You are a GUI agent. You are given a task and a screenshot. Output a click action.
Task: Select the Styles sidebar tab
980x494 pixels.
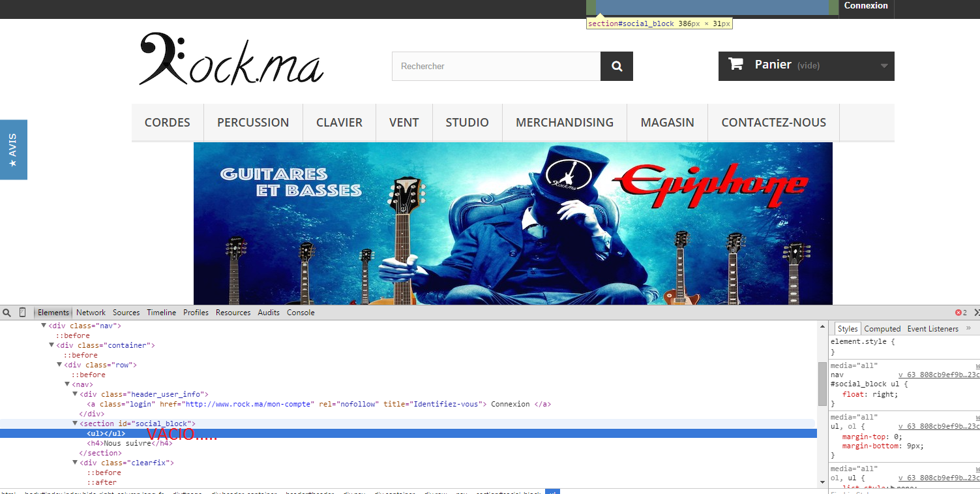(x=848, y=329)
